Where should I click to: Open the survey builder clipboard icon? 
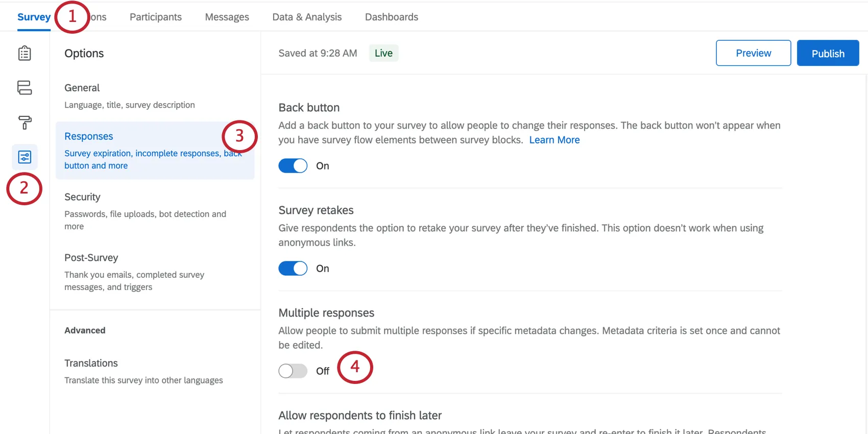pos(25,53)
